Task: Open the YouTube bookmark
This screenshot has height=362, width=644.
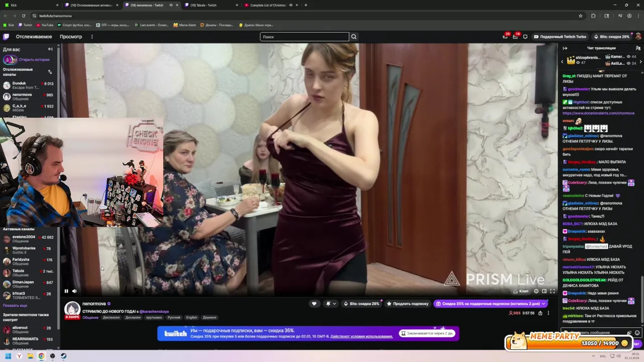Action: tap(45, 25)
